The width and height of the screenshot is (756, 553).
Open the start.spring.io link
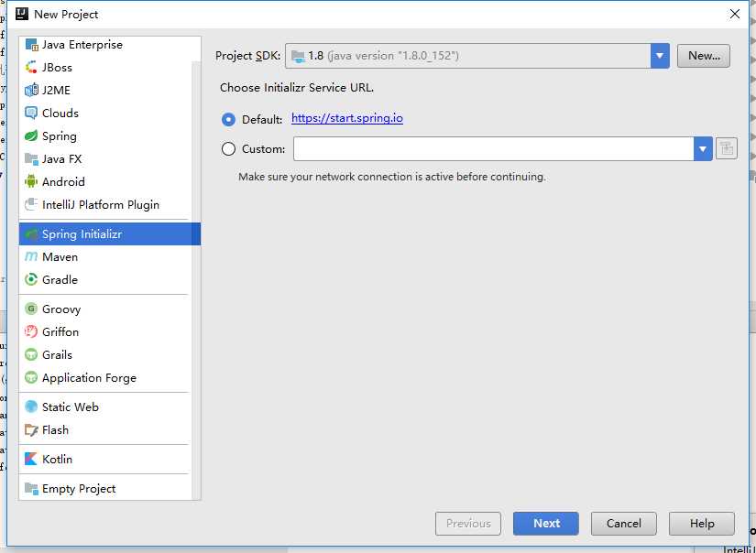coord(347,118)
